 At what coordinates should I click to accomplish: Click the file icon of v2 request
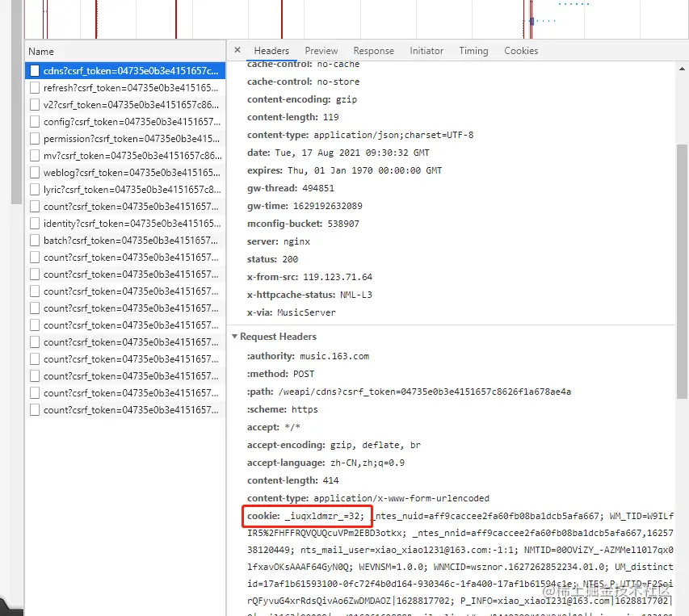tap(35, 105)
